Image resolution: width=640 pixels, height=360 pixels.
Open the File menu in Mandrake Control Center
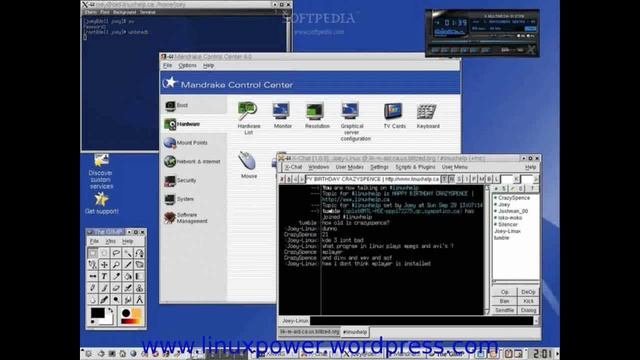click(167, 65)
